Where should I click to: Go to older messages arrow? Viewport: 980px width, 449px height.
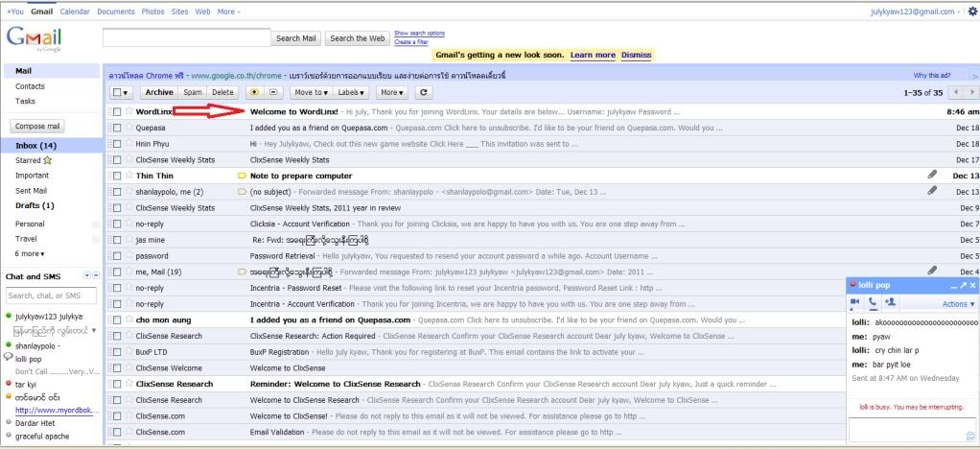[972, 92]
